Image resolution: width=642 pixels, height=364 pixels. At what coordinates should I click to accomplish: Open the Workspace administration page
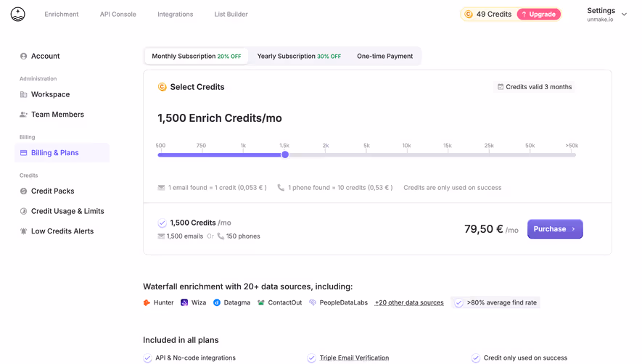[x=50, y=94]
